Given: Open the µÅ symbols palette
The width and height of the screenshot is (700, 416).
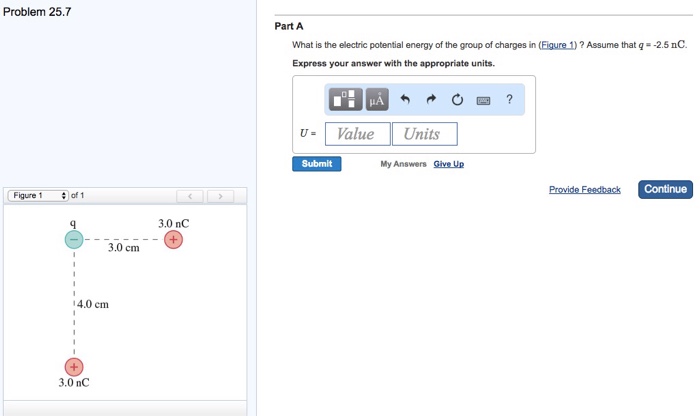Looking at the screenshot, I should point(377,99).
